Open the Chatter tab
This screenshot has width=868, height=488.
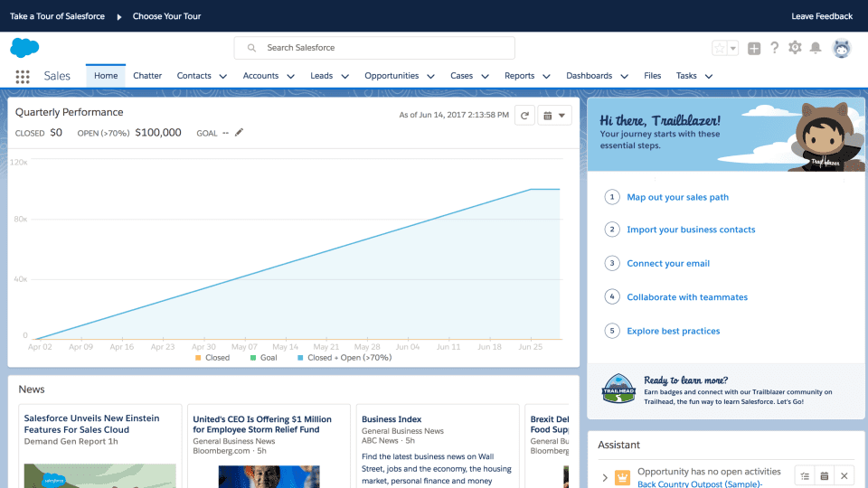[x=147, y=76]
